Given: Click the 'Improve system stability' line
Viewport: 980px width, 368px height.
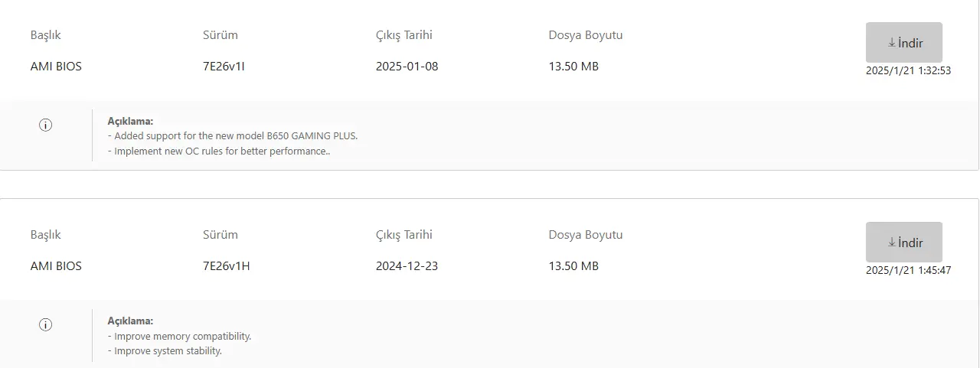Looking at the screenshot, I should tap(165, 351).
